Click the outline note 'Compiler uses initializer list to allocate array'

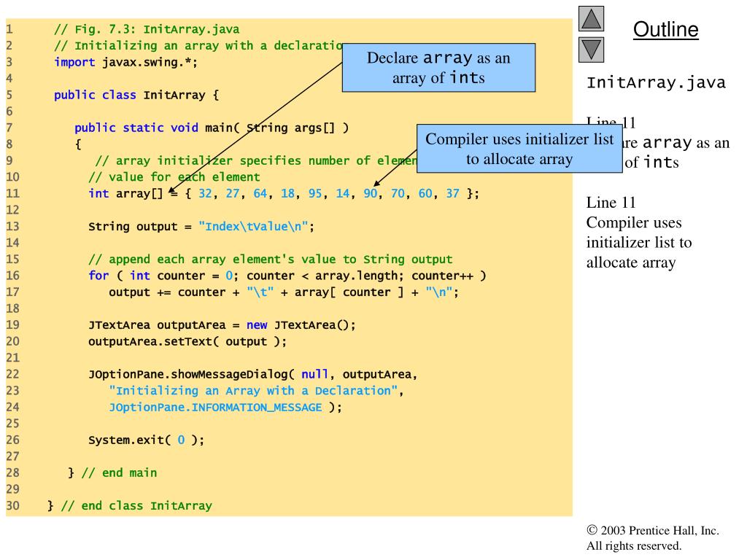[639, 242]
